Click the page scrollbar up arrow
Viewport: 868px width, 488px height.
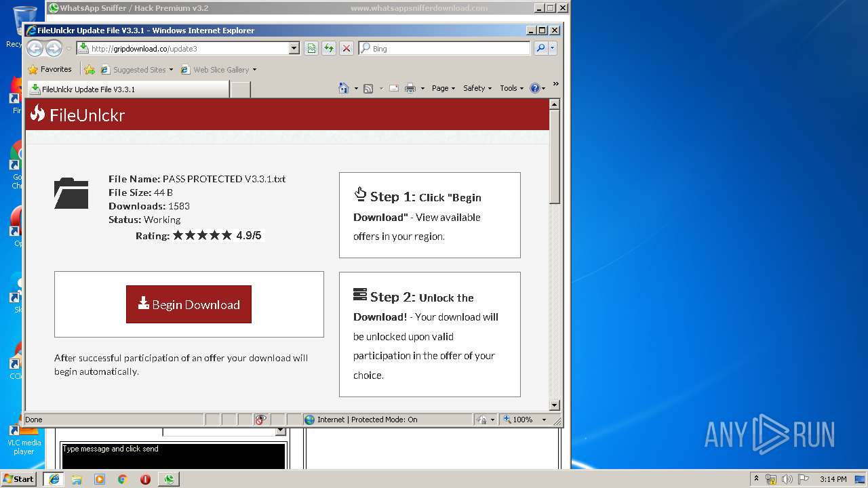555,104
